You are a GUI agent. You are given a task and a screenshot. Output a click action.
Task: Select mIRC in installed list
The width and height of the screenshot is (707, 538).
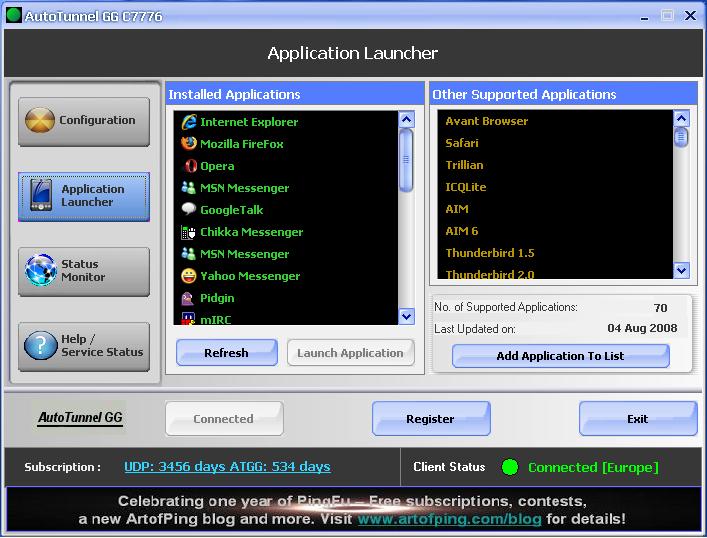[x=286, y=318]
